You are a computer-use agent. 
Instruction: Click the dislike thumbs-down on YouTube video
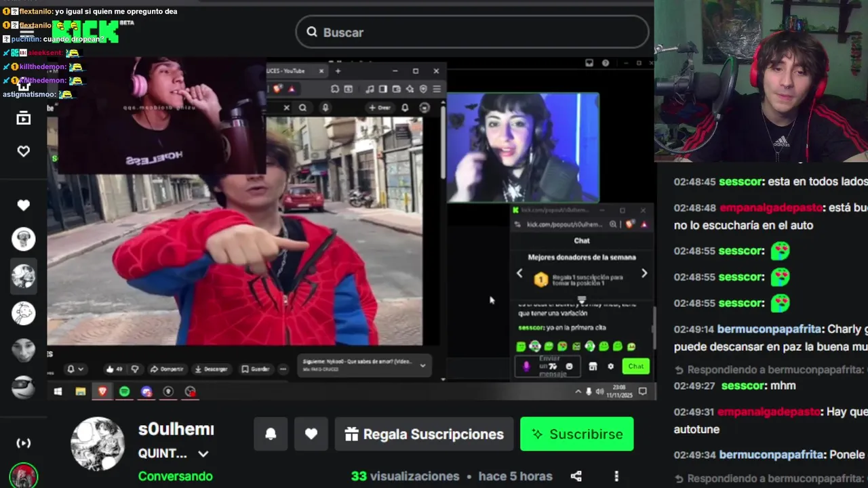(135, 369)
